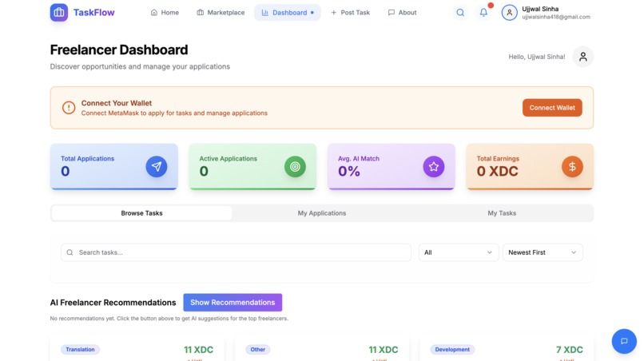Image resolution: width=644 pixels, height=361 pixels.
Task: Focus the Search tasks input field
Action: tap(236, 252)
